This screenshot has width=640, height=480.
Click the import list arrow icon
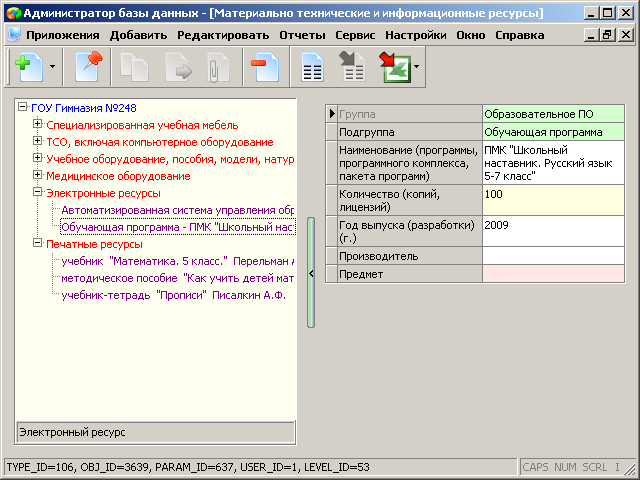[x=352, y=67]
